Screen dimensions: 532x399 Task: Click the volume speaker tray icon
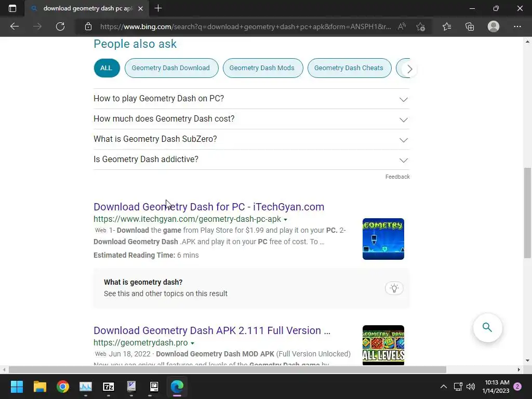click(471, 387)
